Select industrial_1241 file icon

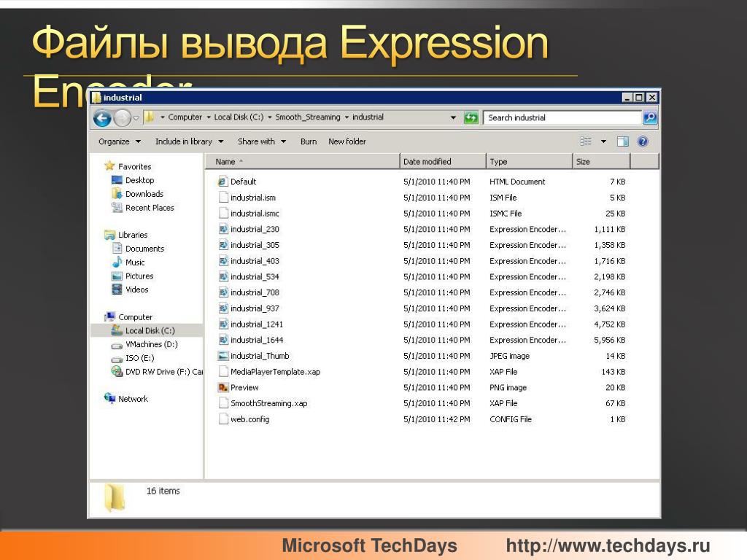[222, 324]
